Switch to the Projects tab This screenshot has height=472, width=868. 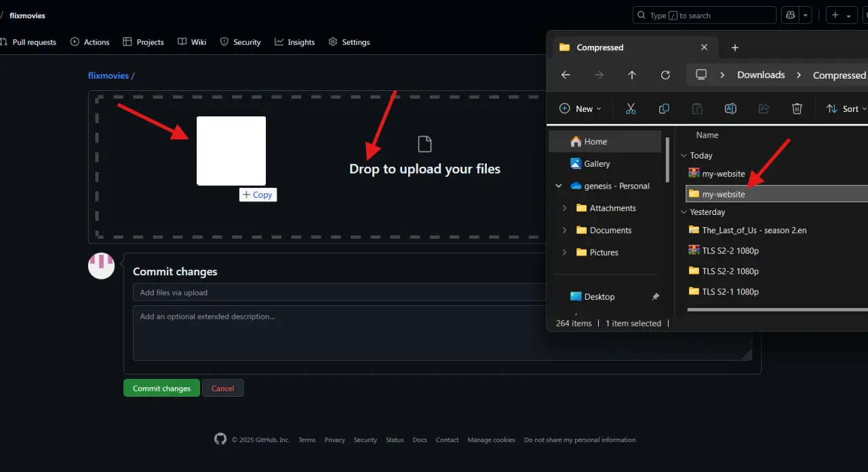click(x=143, y=42)
